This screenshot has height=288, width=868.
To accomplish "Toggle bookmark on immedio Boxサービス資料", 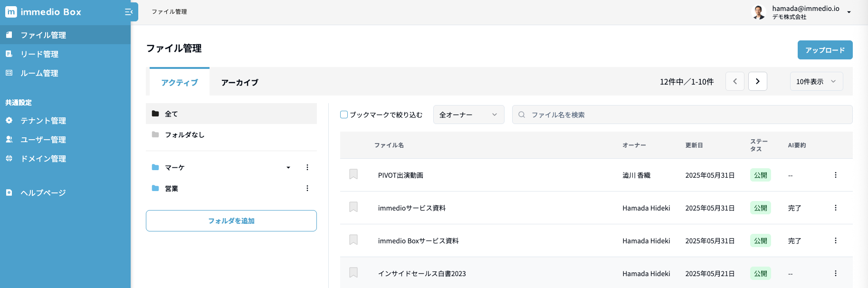I will coord(353,240).
